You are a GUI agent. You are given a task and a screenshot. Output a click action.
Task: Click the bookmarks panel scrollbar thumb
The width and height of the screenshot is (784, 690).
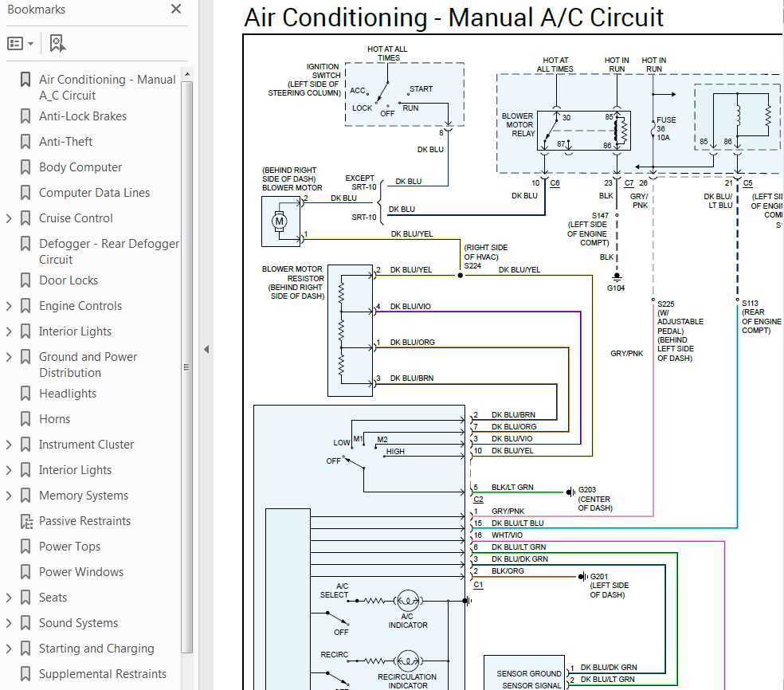[x=186, y=367]
